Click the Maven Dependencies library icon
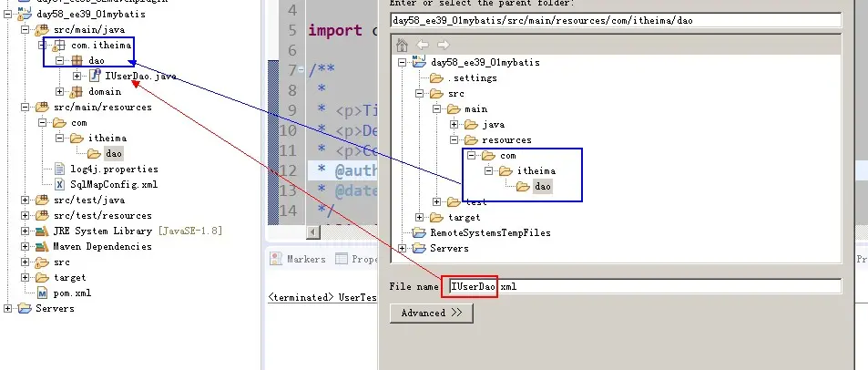The image size is (868, 370). tap(42, 246)
